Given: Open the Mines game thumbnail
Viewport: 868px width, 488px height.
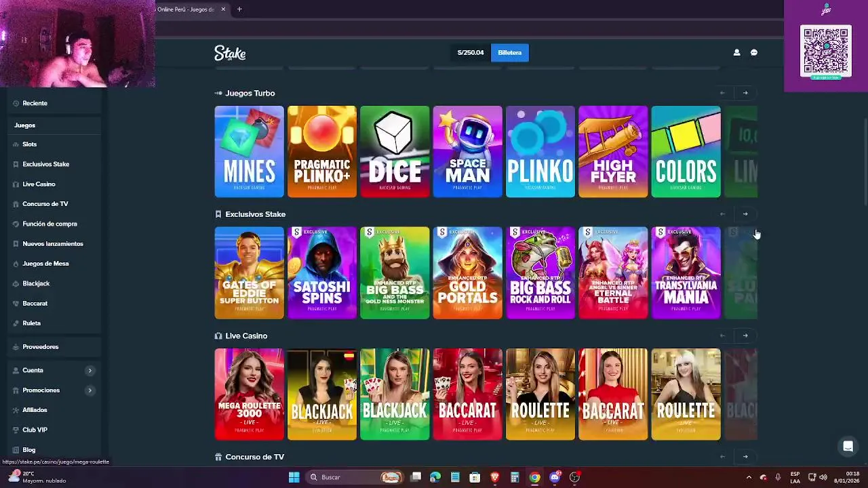Looking at the screenshot, I should (249, 152).
